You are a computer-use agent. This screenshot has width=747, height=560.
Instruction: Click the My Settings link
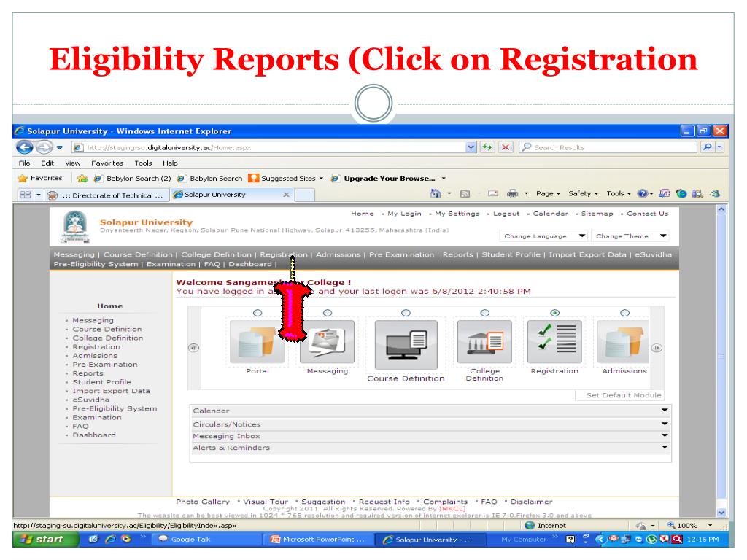(457, 214)
